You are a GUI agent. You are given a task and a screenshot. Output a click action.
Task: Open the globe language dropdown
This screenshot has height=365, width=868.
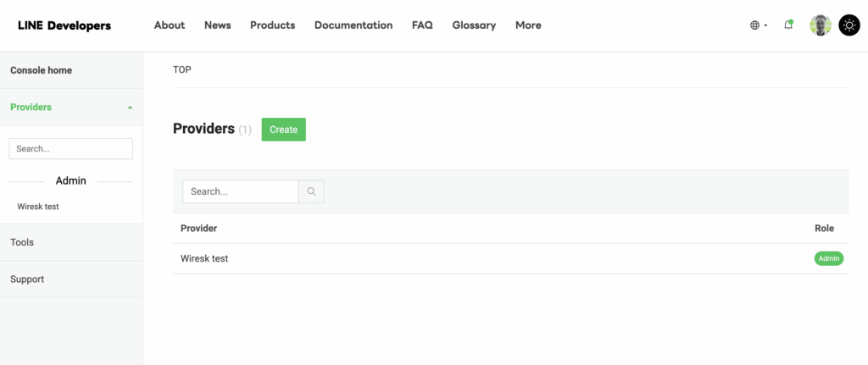pos(758,25)
